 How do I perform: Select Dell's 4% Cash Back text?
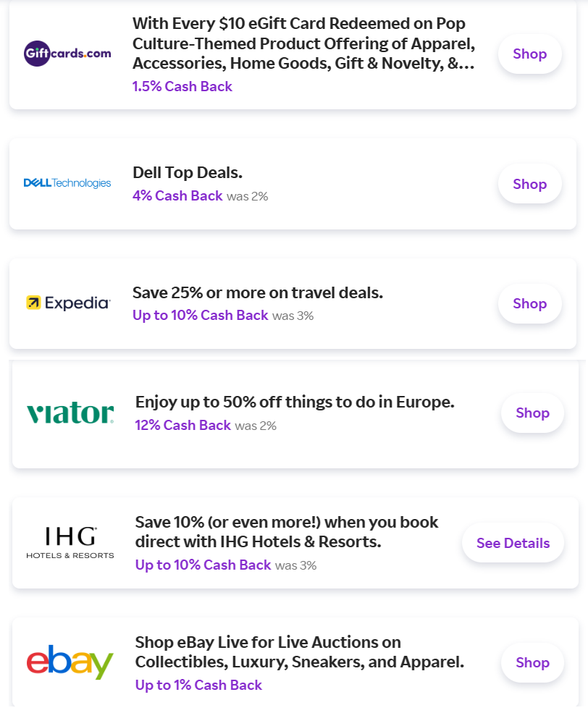click(177, 195)
